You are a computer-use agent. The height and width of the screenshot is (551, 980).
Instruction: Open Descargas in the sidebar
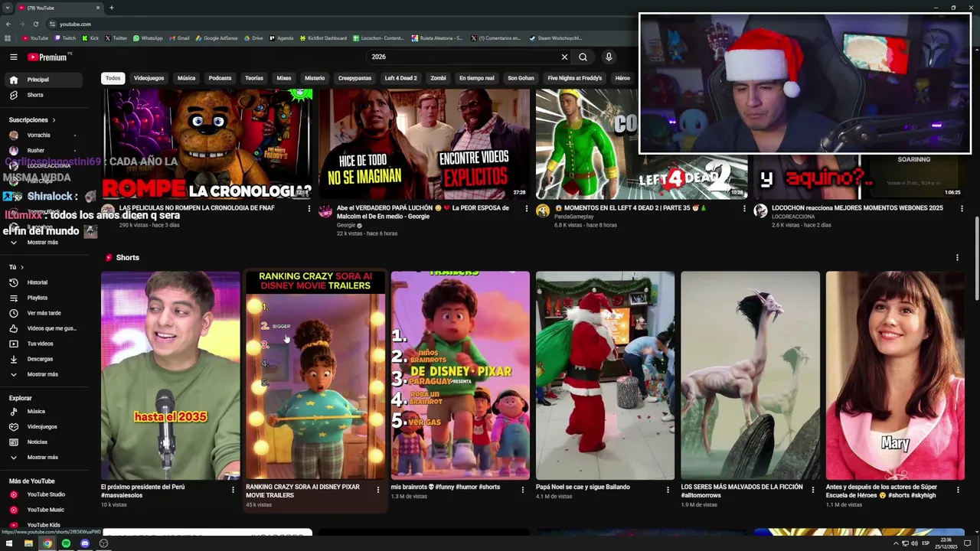[x=46, y=359]
